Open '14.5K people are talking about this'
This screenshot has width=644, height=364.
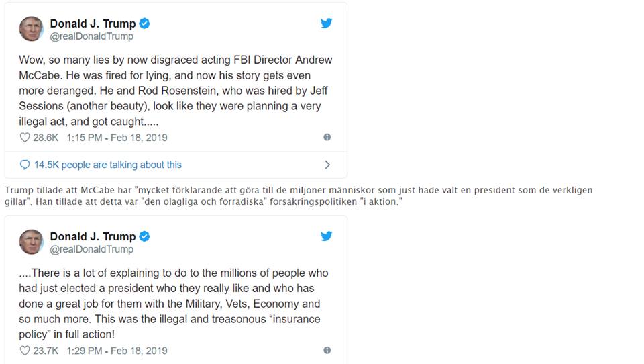tap(107, 165)
